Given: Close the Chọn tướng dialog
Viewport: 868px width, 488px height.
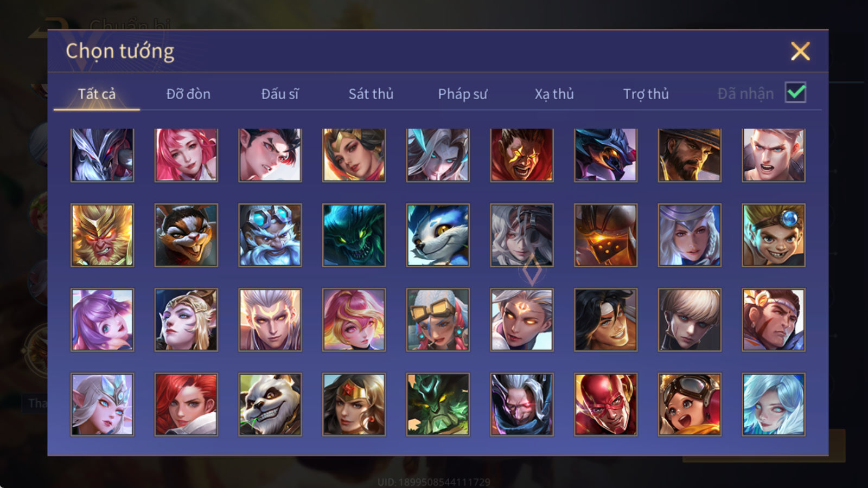Looking at the screenshot, I should pos(800,52).
